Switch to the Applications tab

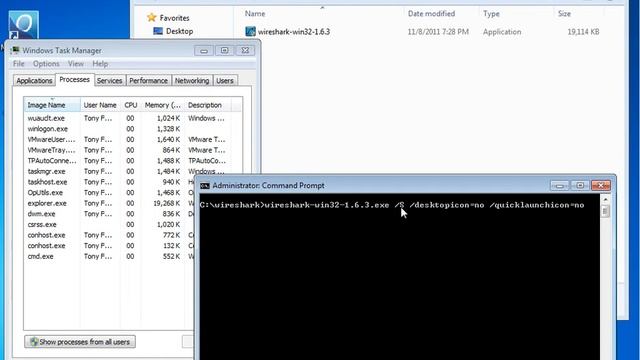pos(34,80)
